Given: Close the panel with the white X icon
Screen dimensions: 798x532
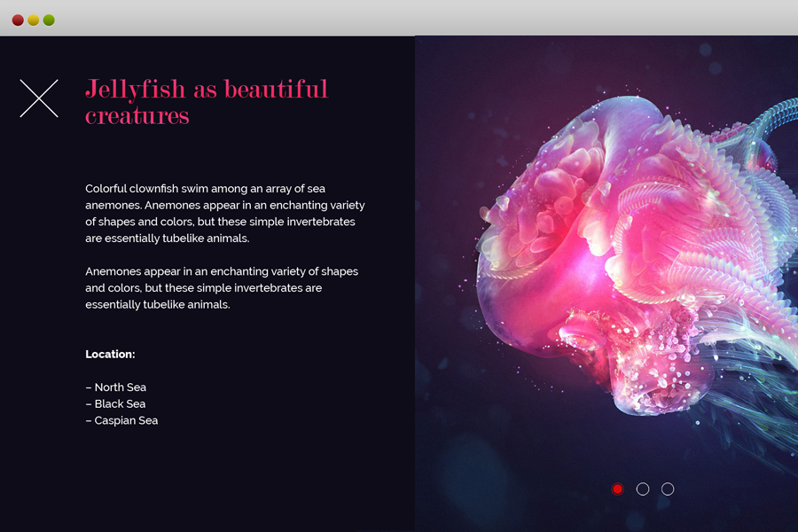Looking at the screenshot, I should [x=39, y=98].
